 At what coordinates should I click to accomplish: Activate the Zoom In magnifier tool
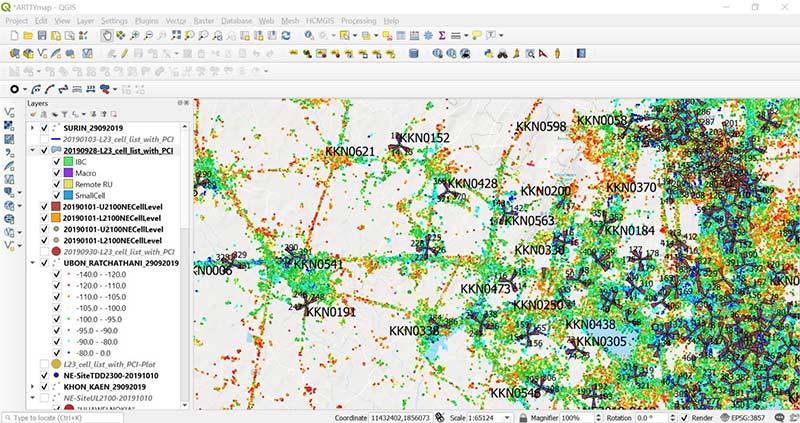tap(135, 35)
